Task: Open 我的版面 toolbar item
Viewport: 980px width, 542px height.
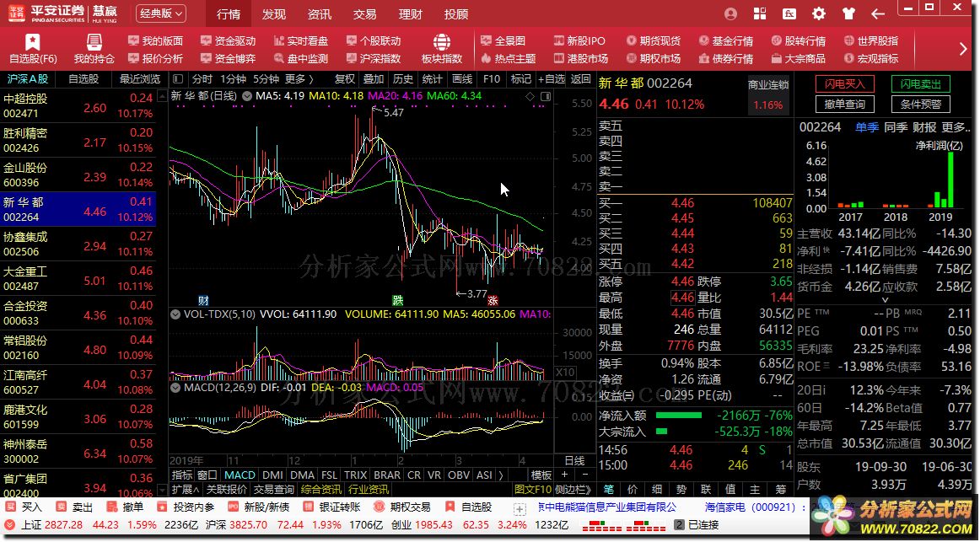Action: tap(156, 40)
